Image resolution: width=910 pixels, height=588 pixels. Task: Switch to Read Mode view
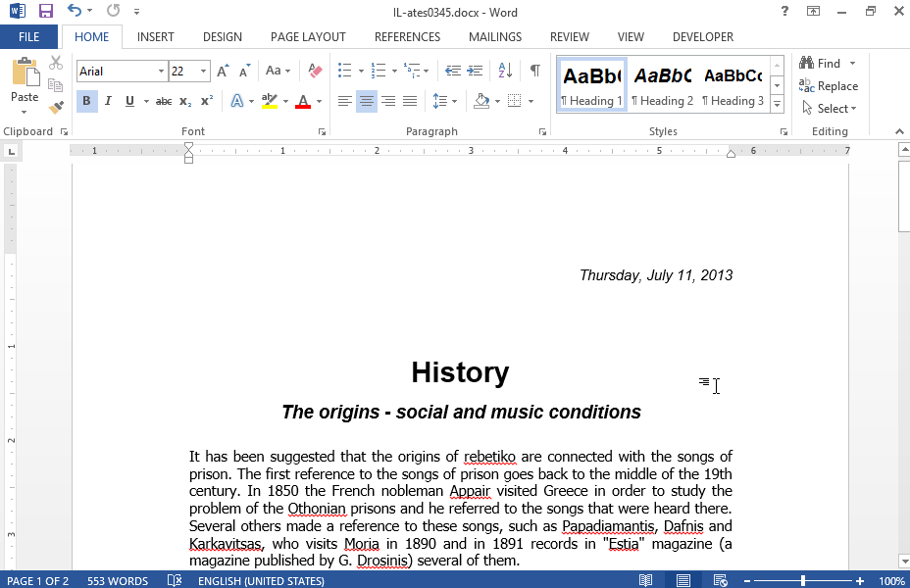[x=645, y=580]
